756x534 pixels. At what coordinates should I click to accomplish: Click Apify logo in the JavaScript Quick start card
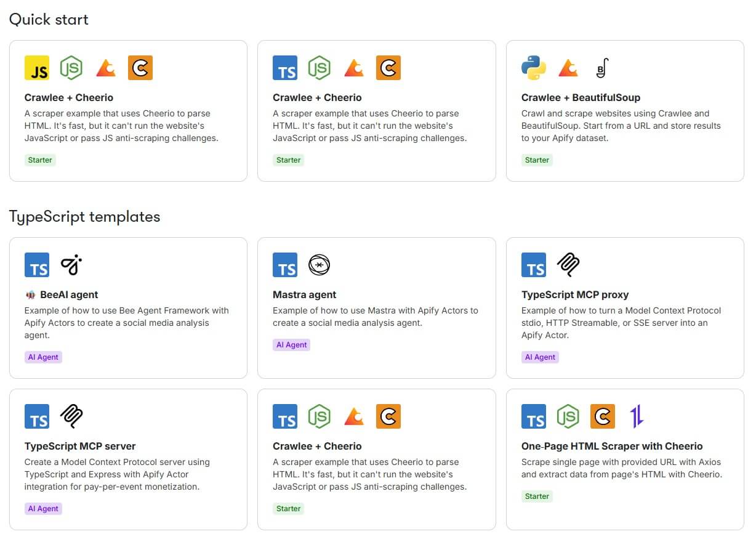pyautogui.click(x=106, y=68)
